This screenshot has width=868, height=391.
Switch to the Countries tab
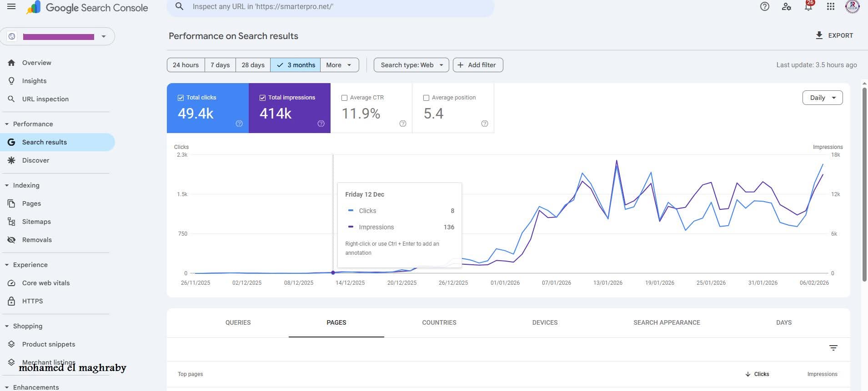click(439, 322)
